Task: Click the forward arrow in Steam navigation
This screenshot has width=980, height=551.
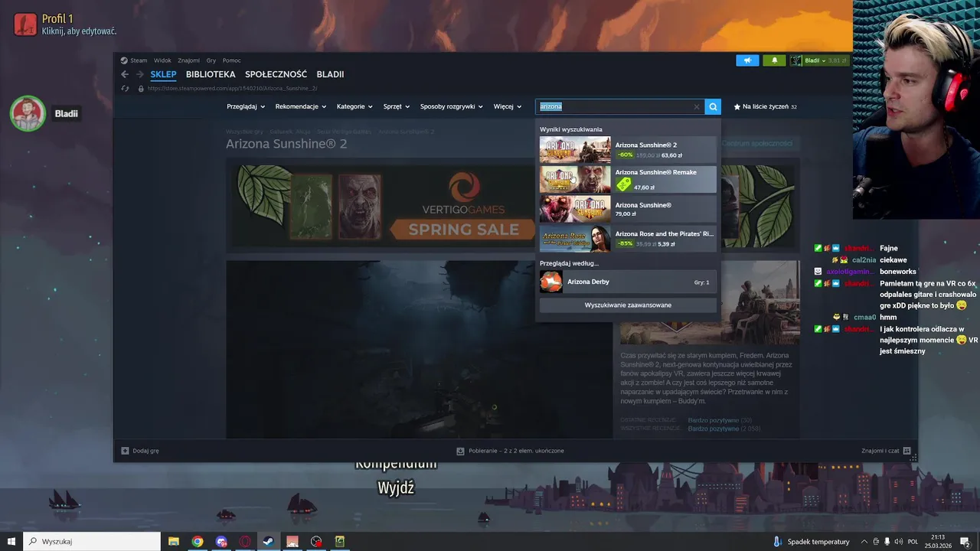Action: (x=140, y=74)
